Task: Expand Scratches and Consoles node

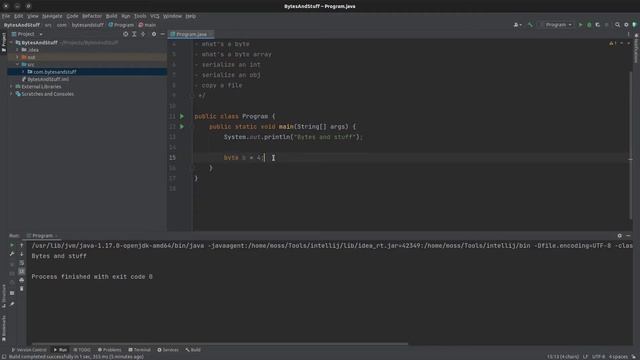Action: (x=11, y=94)
